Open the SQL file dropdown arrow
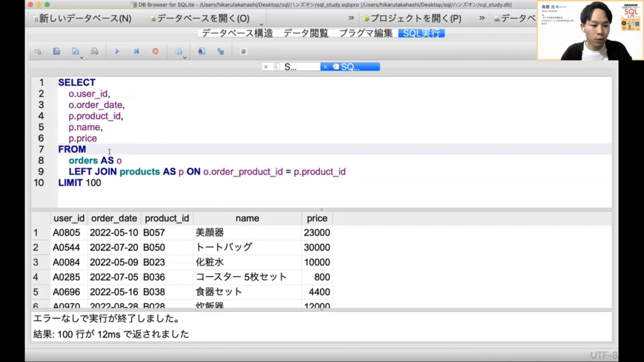This screenshot has width=644, height=362. (x=81, y=57)
